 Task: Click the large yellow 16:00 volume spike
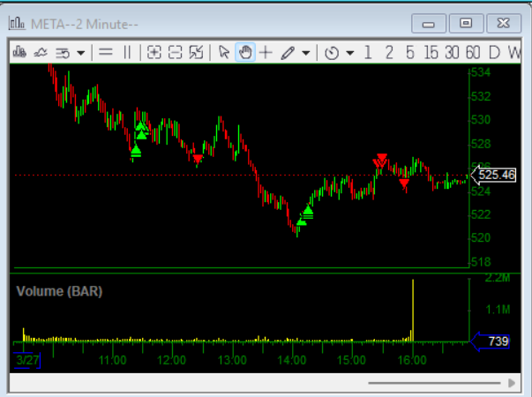point(413,311)
